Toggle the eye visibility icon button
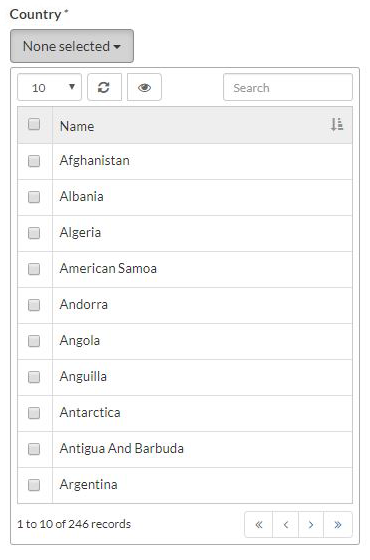The height and width of the screenshot is (560, 370). 144,87
